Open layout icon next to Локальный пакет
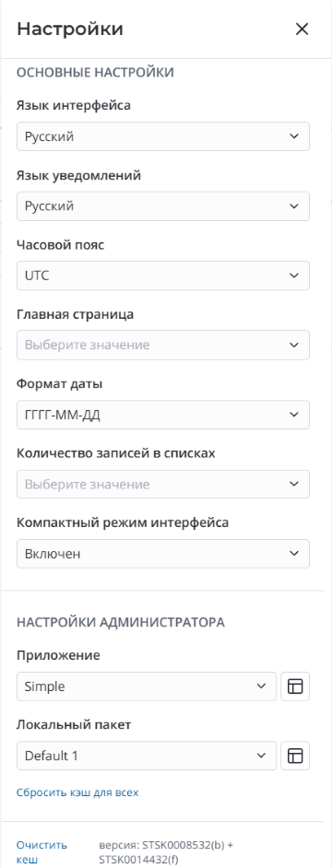 (x=295, y=756)
